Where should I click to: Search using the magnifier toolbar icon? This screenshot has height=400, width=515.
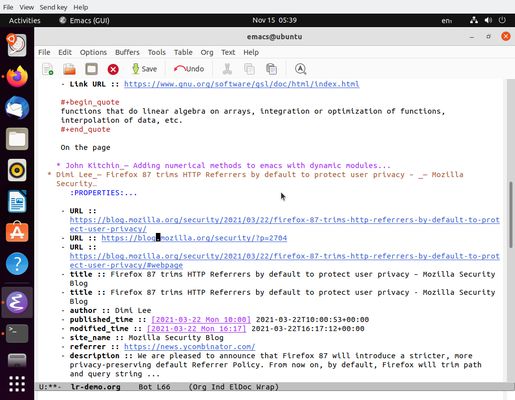click(x=300, y=69)
